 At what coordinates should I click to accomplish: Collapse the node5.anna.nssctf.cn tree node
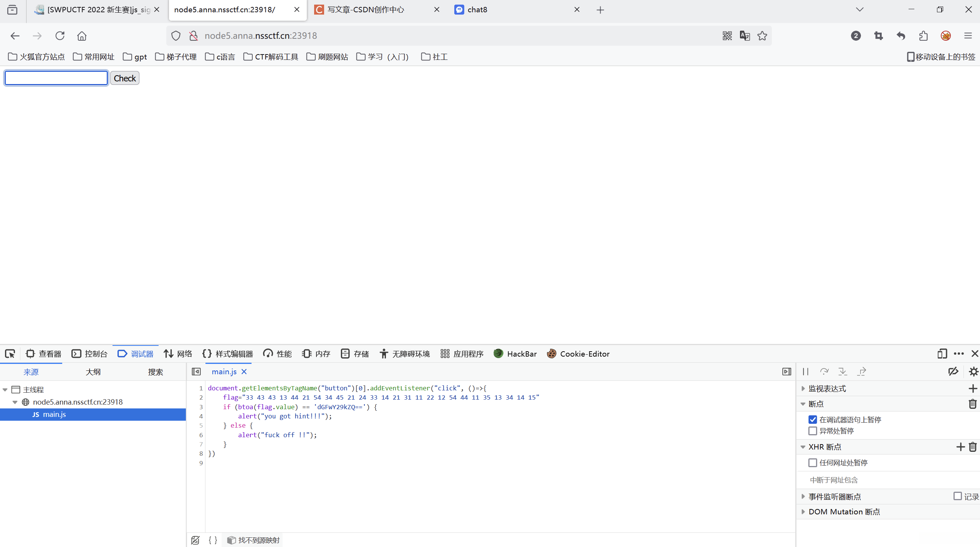point(15,402)
